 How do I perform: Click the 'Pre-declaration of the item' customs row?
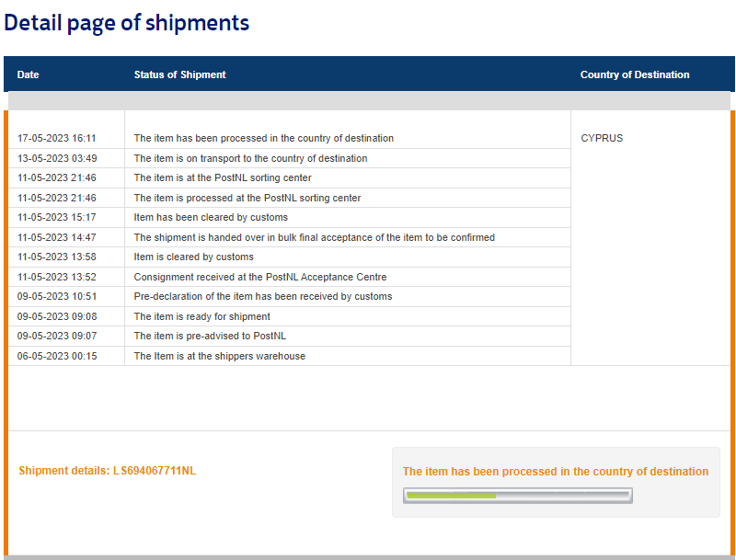(x=262, y=297)
